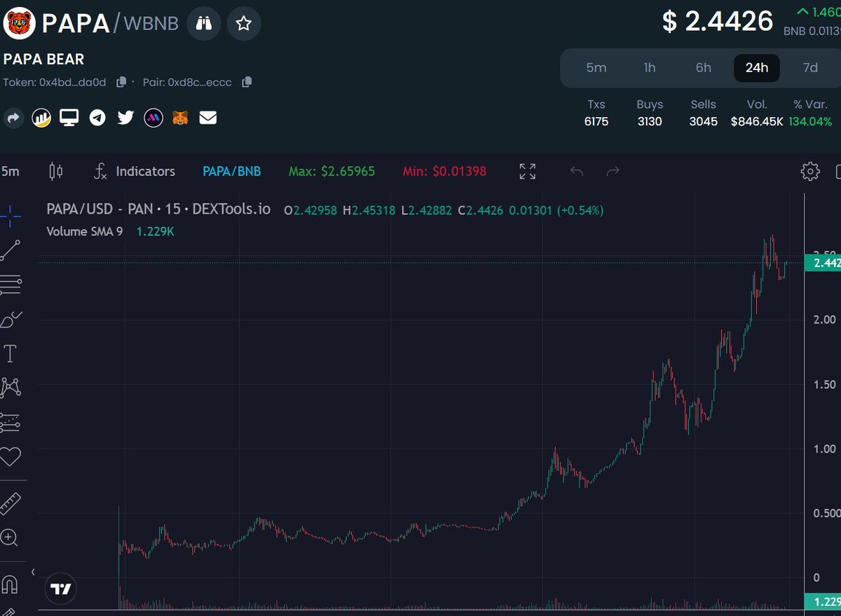Select the trend line drawing tool
Screen dimensions: 841x616
point(11,250)
